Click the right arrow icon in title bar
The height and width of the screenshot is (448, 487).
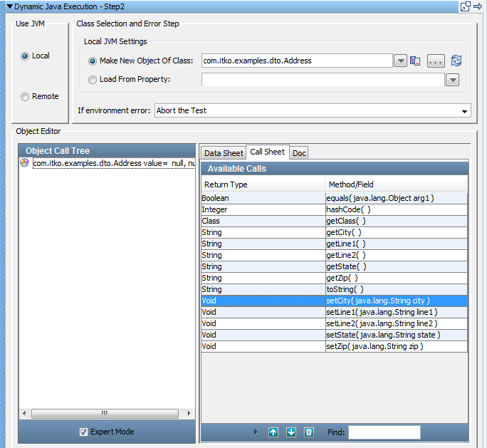[x=478, y=6]
